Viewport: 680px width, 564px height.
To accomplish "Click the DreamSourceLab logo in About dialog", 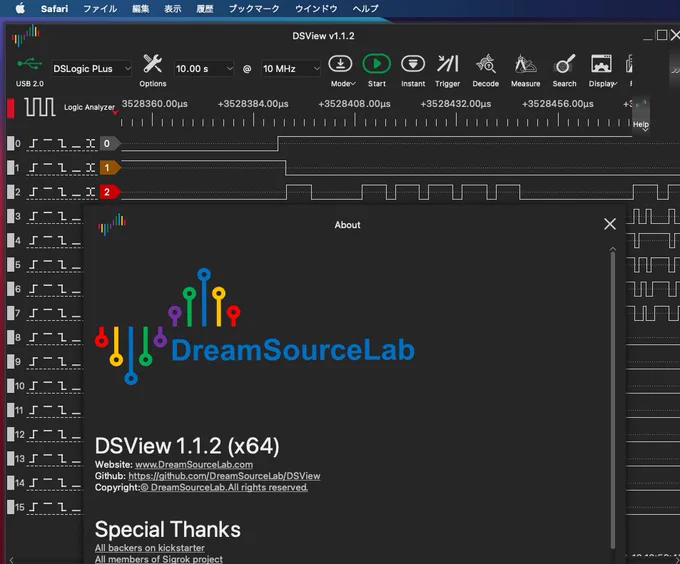I will pyautogui.click(x=255, y=326).
